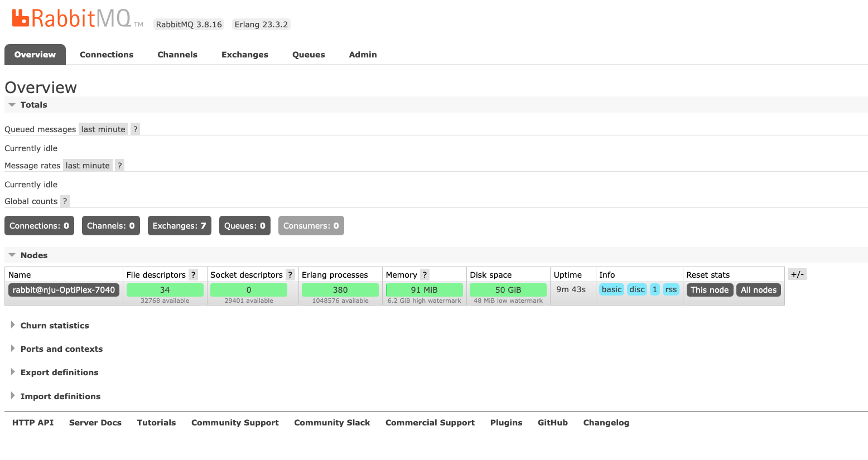Change Message rates last minute range
Viewport: 868px width, 460px height.
pos(88,165)
